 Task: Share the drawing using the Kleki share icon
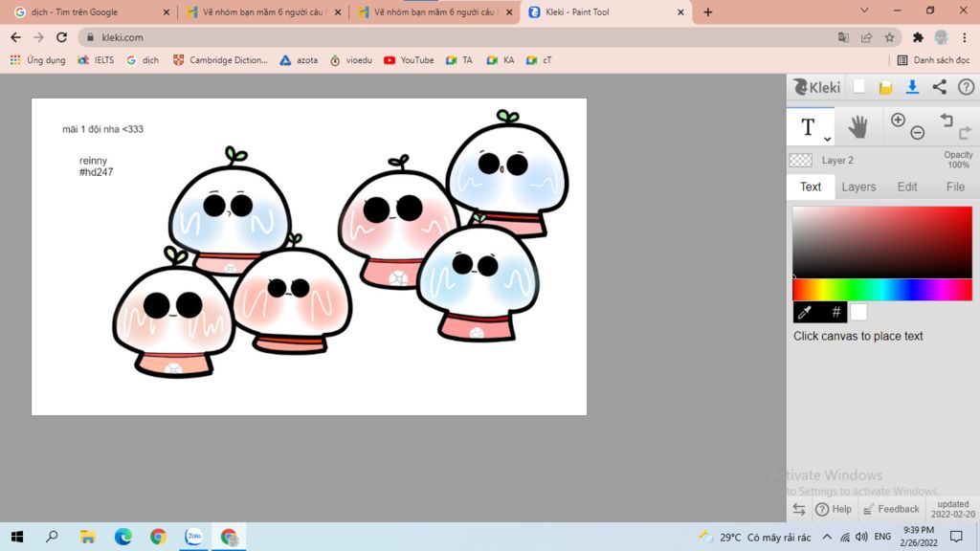coord(940,87)
